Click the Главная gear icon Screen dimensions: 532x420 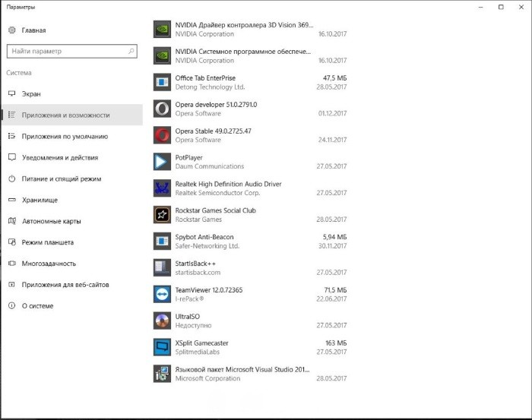[x=12, y=30]
